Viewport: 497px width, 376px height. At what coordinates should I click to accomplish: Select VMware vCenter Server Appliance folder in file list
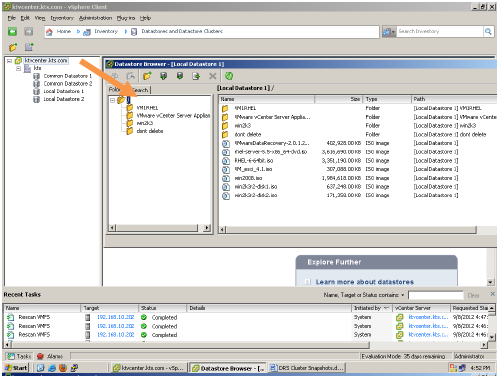click(x=272, y=117)
